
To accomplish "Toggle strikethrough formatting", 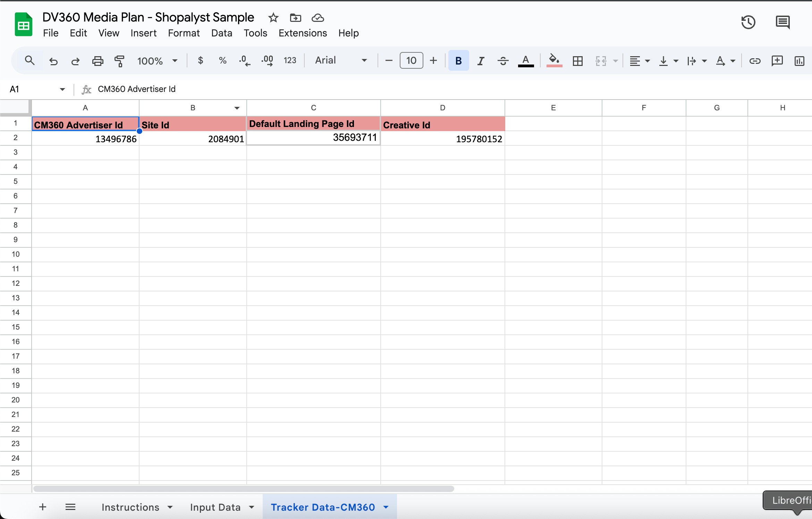I will pyautogui.click(x=503, y=61).
